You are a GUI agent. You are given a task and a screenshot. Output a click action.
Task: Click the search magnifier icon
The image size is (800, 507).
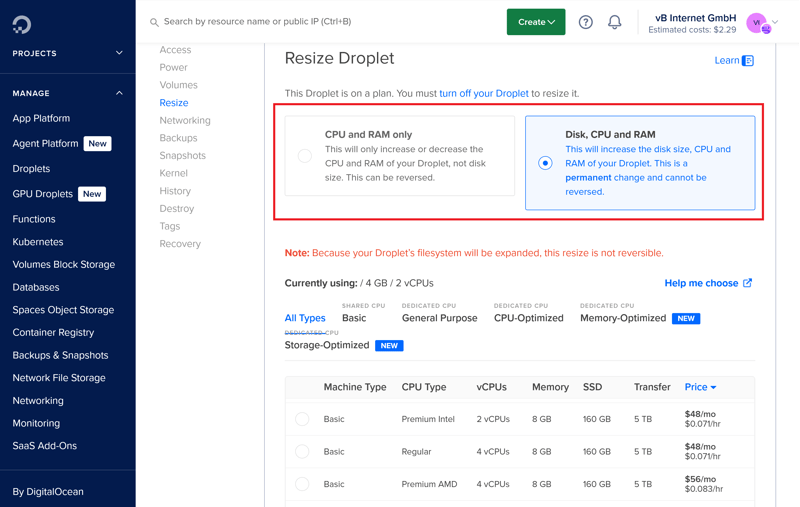(154, 22)
